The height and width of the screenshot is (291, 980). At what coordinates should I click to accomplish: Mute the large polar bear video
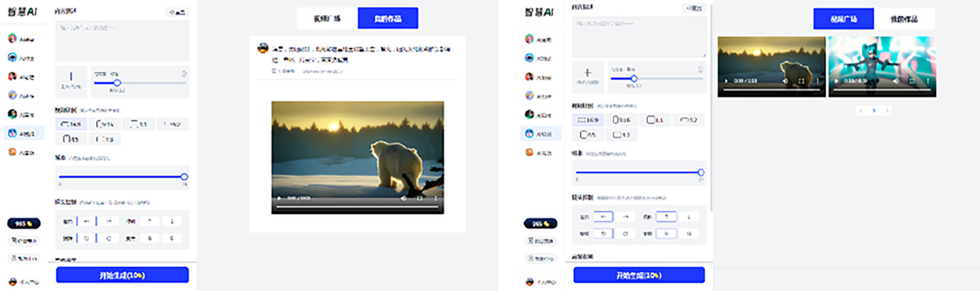point(404,198)
